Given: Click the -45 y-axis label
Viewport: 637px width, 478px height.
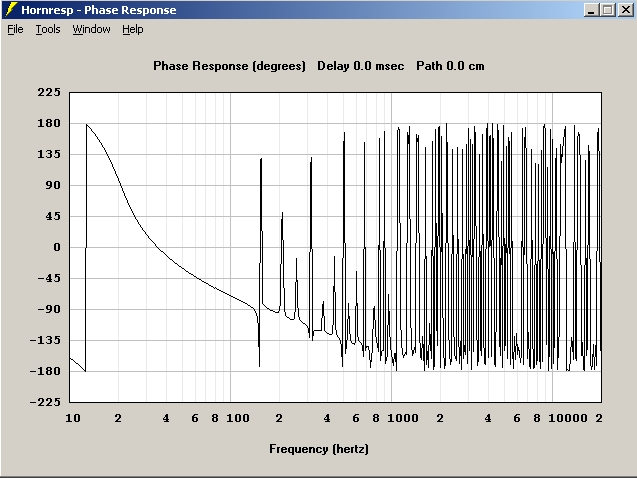Looking at the screenshot, I should (x=49, y=278).
